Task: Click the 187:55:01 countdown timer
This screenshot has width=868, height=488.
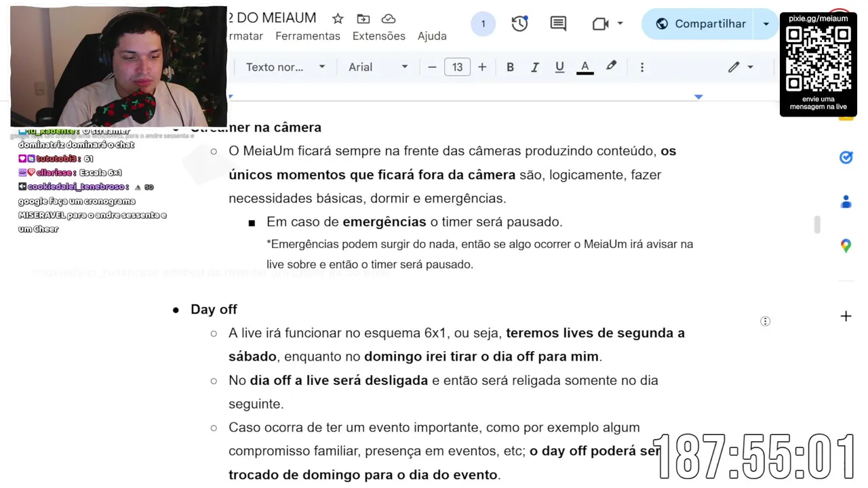Action: (x=754, y=457)
